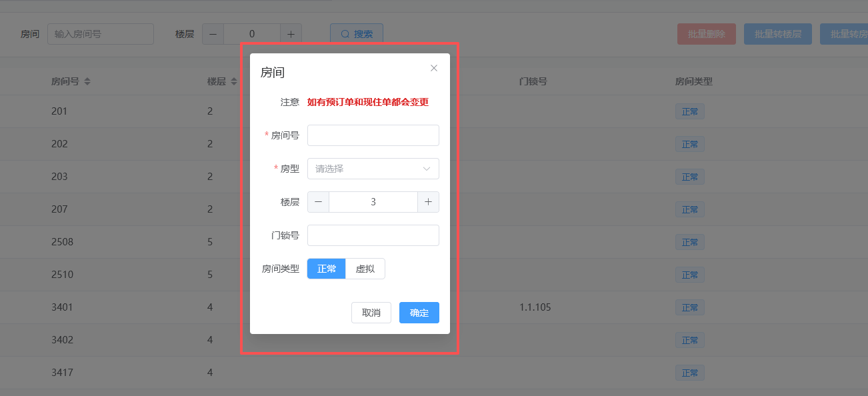Click the plus icon in the top floor filter
The height and width of the screenshot is (396, 868).
tap(291, 34)
